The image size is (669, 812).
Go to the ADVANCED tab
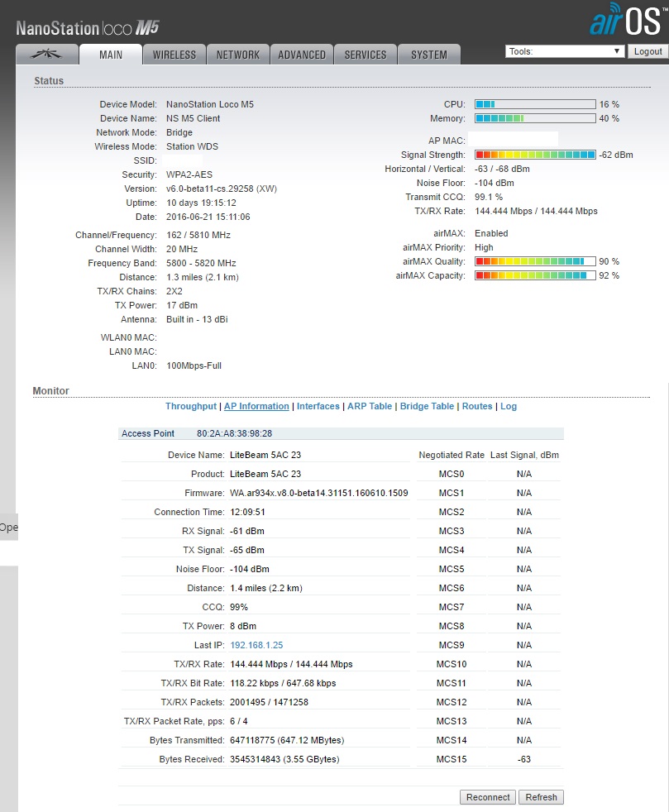302,55
